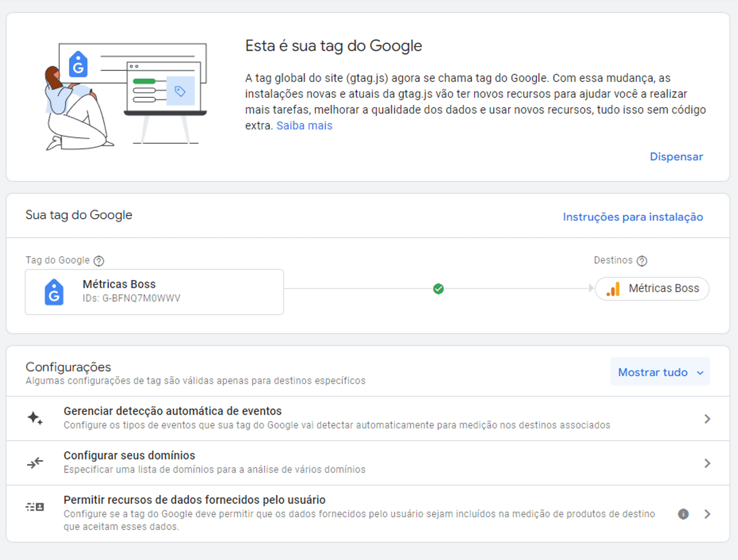The image size is (738, 560).
Task: Click merging arrows icon for domain configuration
Action: coord(35,463)
